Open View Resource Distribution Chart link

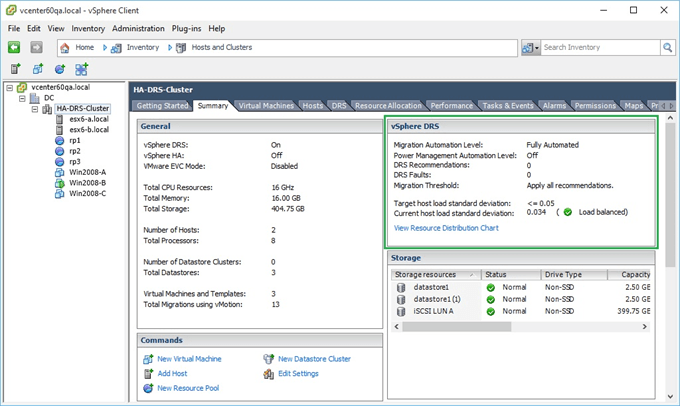point(446,228)
